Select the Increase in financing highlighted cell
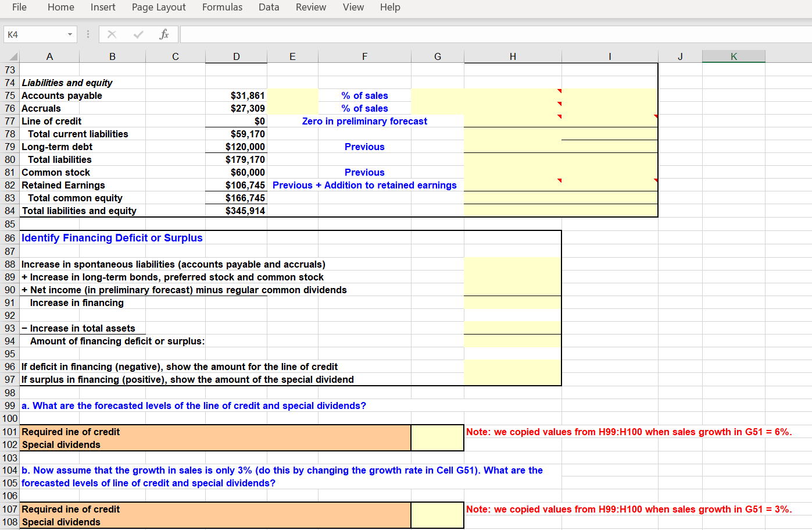Screen dimensions: 812x530 [511, 303]
